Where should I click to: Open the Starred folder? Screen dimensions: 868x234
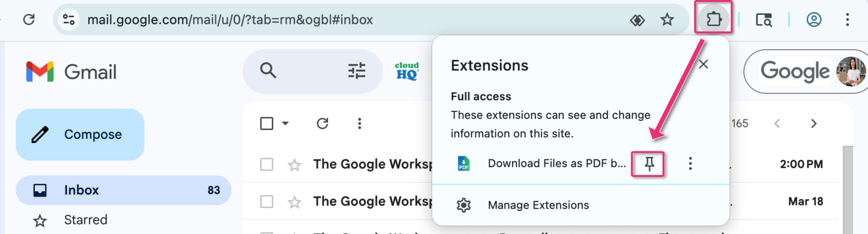pos(85,220)
